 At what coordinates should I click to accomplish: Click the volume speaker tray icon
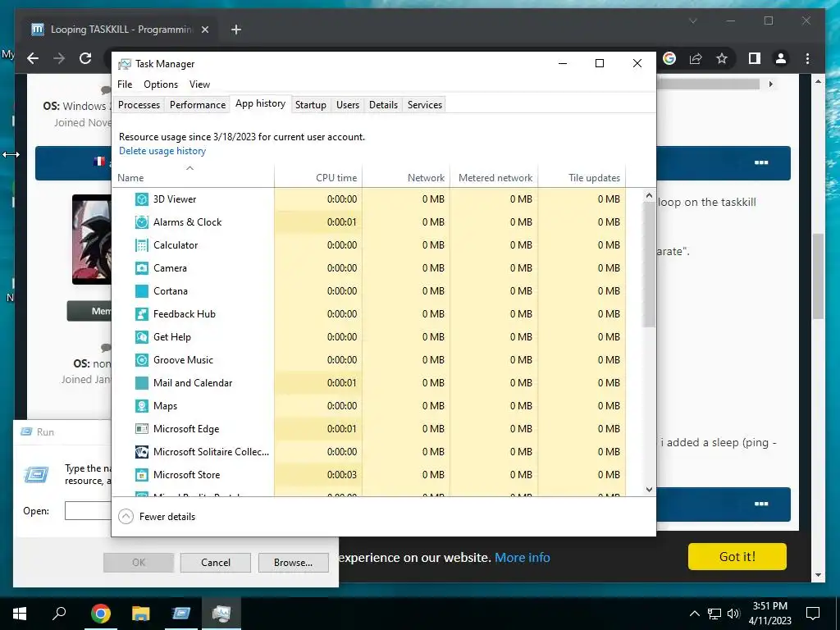[733, 614]
